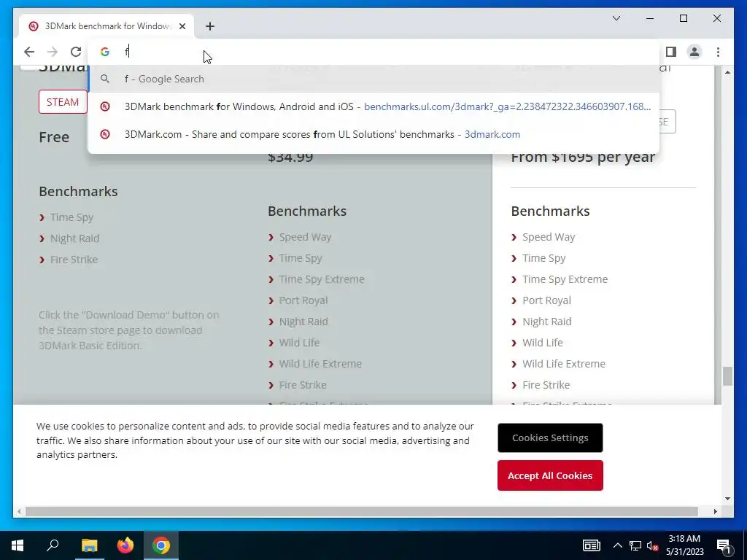747x560 pixels.
Task: Open File Explorer from the taskbar
Action: click(x=89, y=545)
